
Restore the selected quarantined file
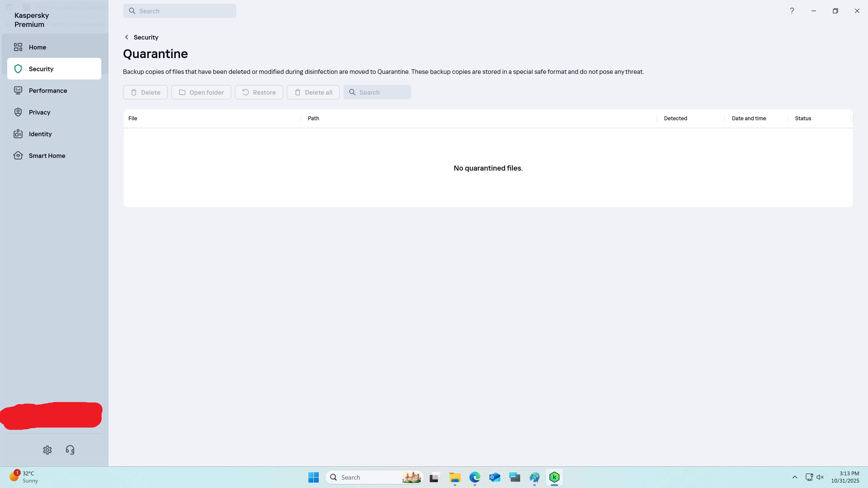259,92
